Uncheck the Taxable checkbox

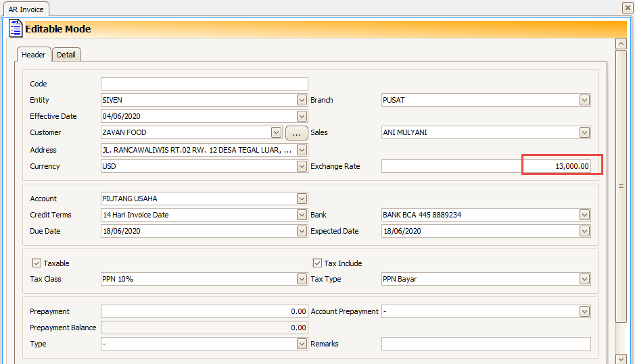pyautogui.click(x=37, y=263)
